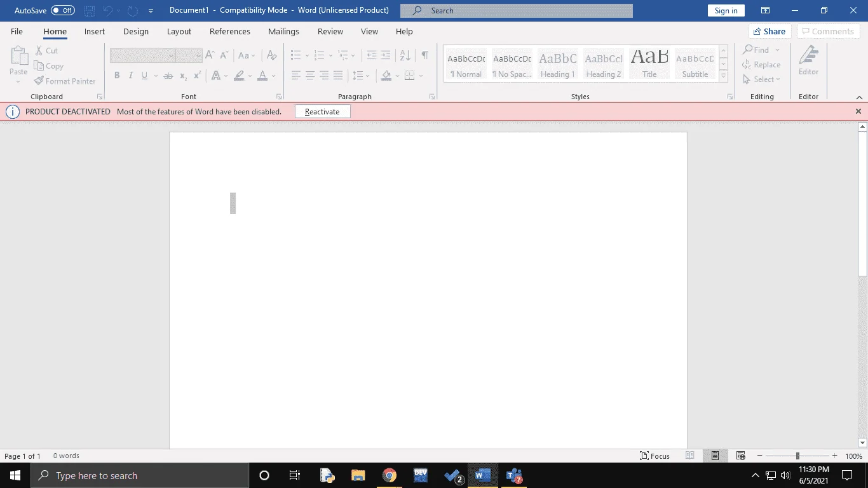Click the Redo icon in the title bar

[133, 11]
